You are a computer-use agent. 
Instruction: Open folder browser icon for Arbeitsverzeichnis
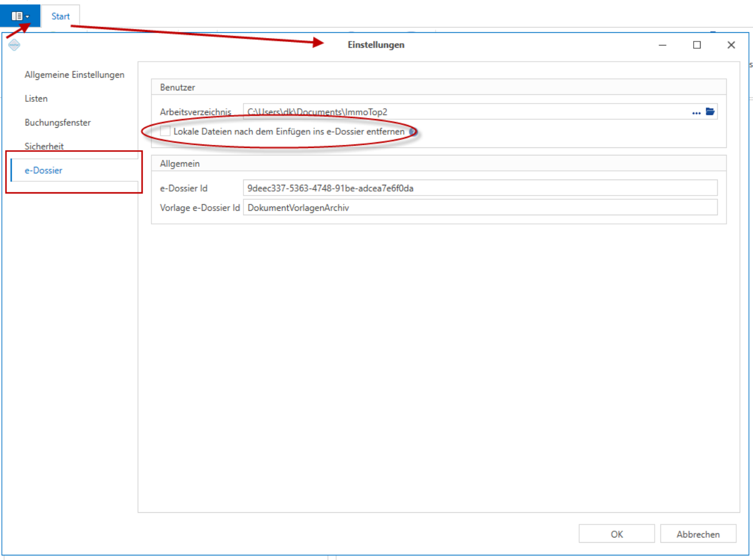(710, 112)
